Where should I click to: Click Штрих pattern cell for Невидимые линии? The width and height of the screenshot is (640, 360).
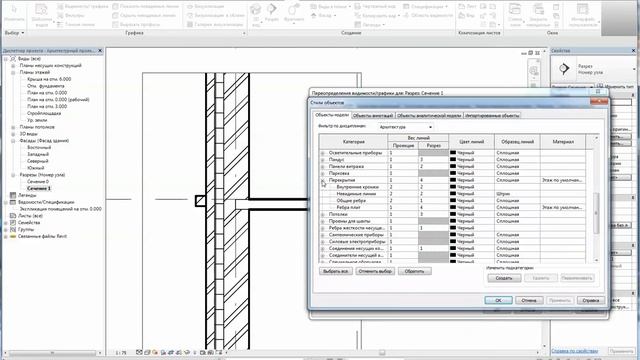coord(517,194)
